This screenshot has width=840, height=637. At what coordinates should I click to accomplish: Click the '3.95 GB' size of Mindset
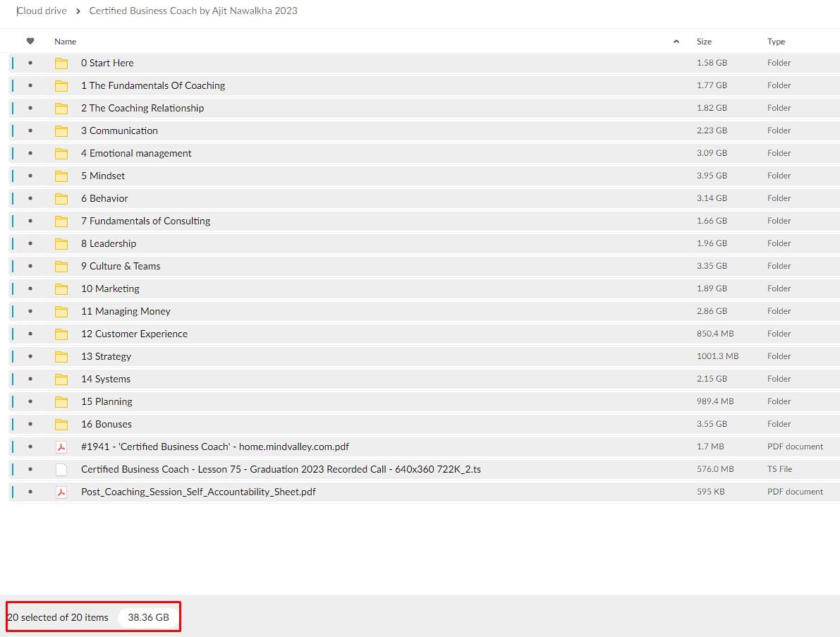712,176
